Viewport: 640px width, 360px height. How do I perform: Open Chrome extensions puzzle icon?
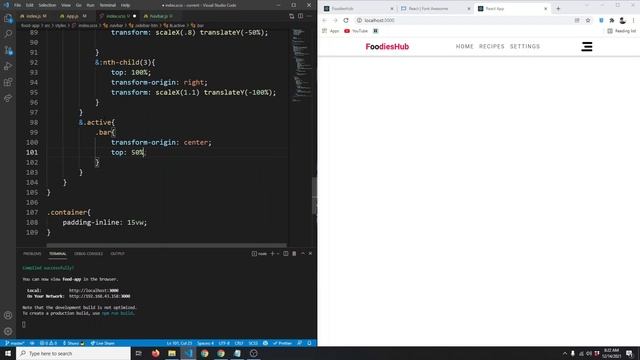[x=611, y=20]
